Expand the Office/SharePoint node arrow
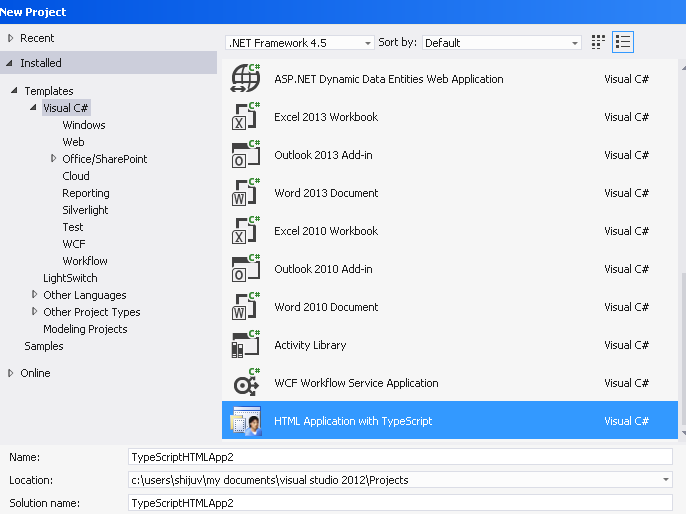Viewport: 686px width, 514px height. point(53,158)
